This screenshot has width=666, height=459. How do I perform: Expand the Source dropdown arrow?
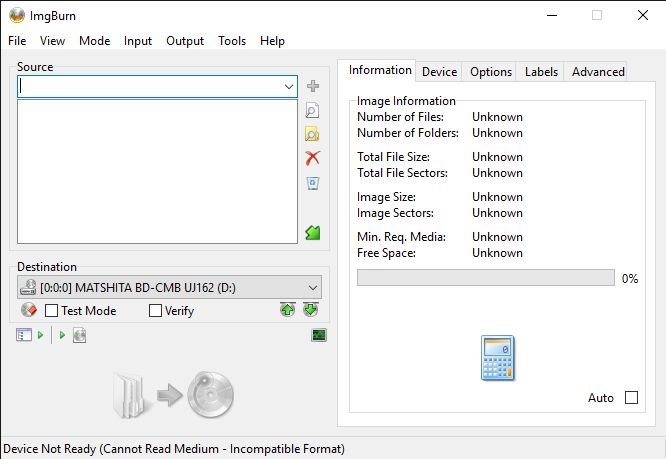click(x=289, y=87)
